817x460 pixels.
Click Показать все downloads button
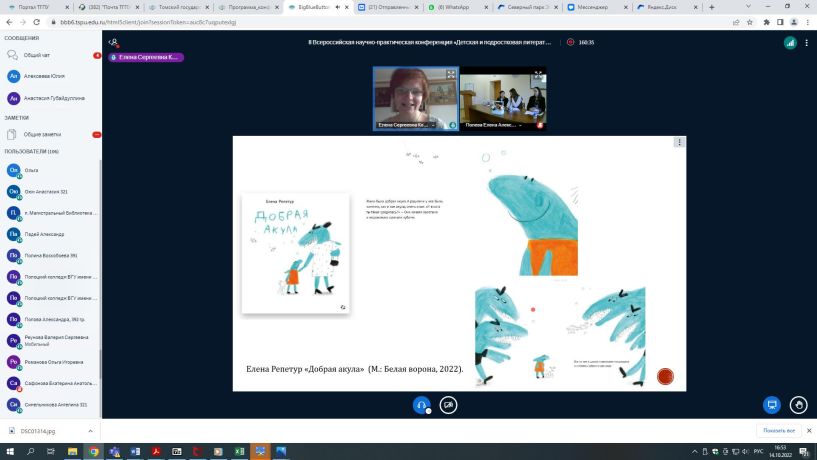tap(778, 431)
